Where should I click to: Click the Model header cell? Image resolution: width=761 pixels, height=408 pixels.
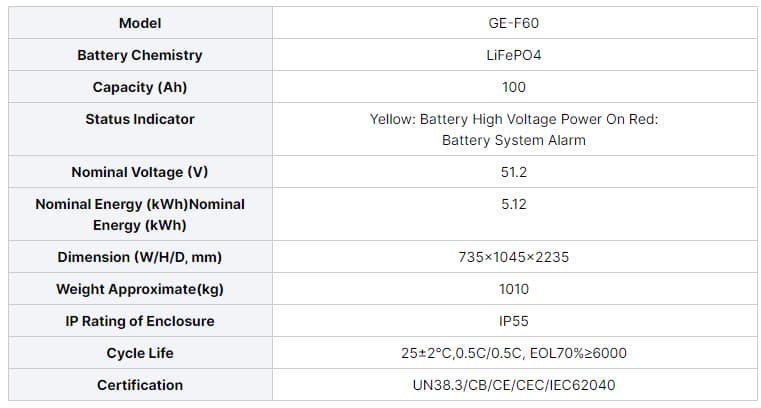coord(140,23)
